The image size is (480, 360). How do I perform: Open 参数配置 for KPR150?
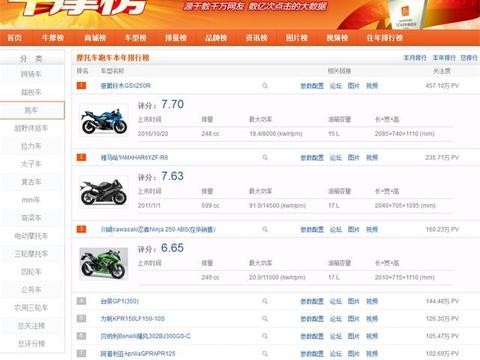312,319
